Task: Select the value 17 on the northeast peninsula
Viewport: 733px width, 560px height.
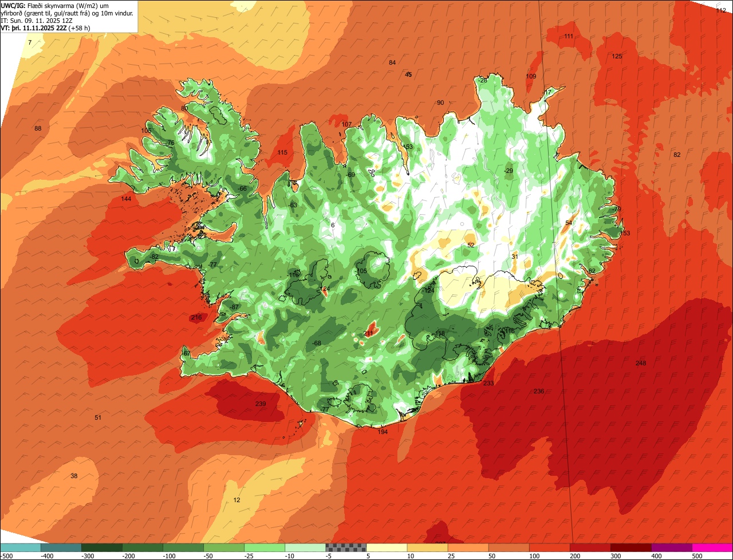Action: (x=547, y=92)
